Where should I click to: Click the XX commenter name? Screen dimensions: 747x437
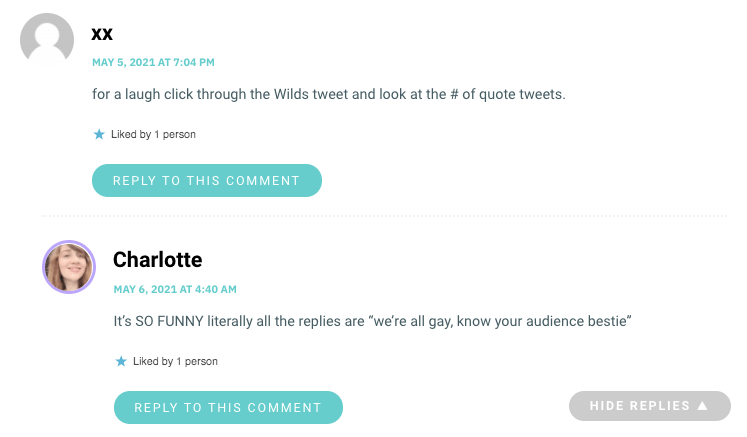102,34
